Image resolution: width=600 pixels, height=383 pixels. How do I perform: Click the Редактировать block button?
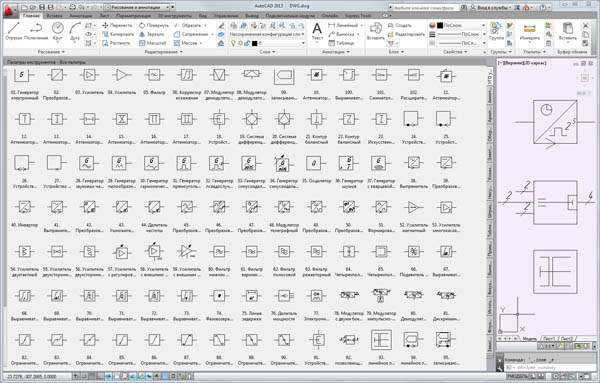tap(406, 34)
